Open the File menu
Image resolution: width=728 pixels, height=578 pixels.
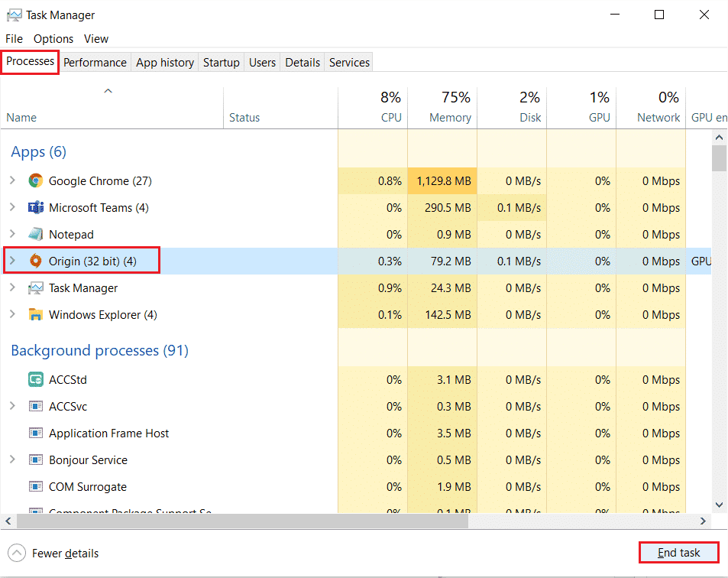[x=14, y=38]
